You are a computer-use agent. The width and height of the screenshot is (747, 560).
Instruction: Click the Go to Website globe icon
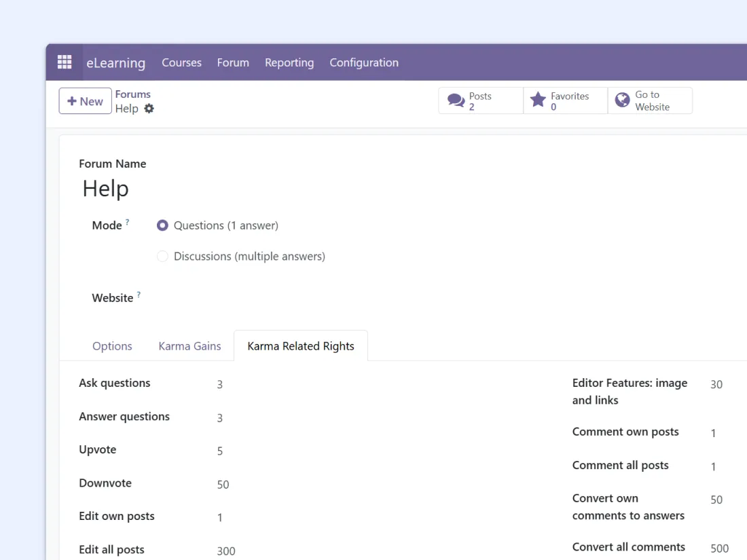[x=622, y=100]
